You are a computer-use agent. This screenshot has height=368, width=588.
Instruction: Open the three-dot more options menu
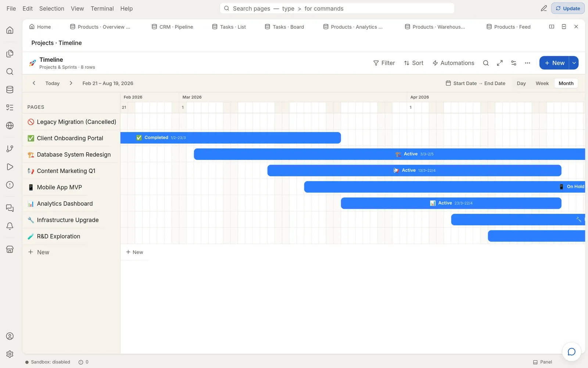click(x=528, y=63)
